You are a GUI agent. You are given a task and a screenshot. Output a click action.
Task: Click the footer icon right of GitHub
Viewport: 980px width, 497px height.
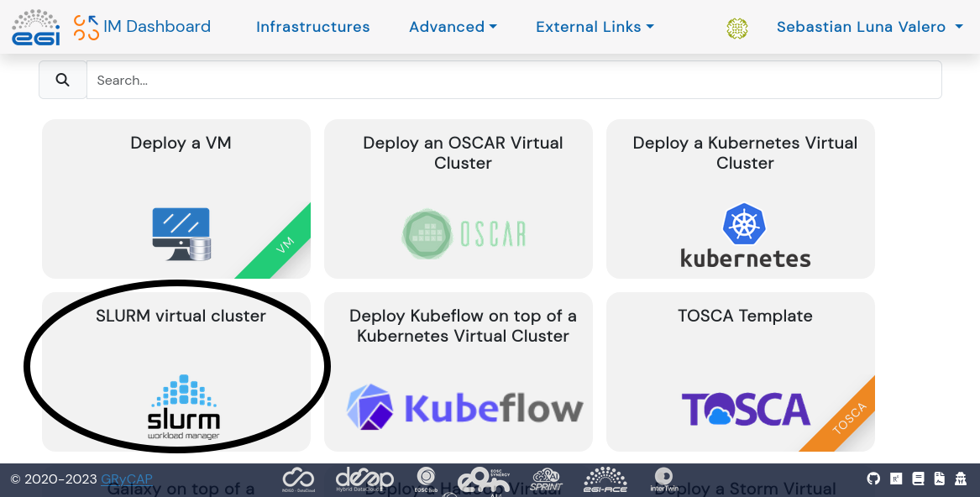(896, 479)
